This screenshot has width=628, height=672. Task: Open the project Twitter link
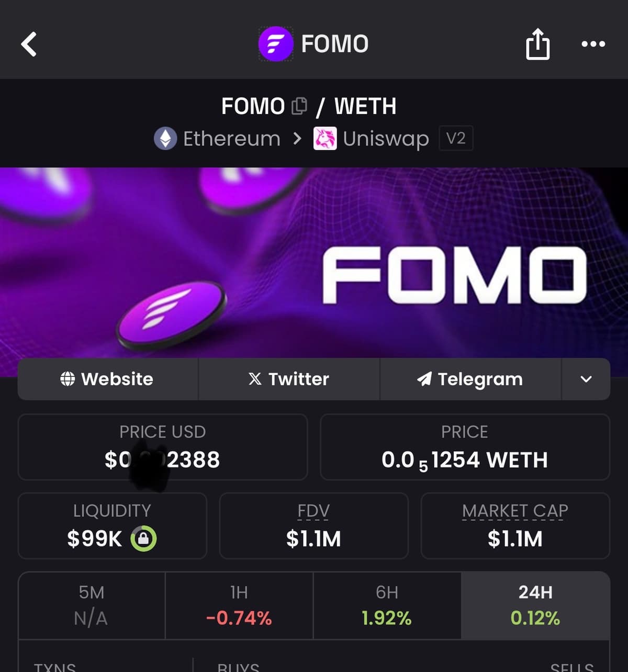(x=289, y=379)
